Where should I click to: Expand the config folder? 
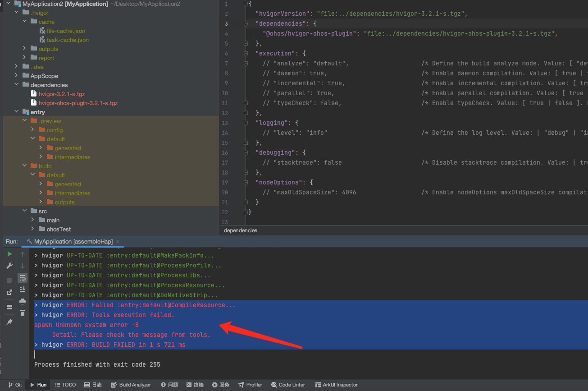tap(33, 130)
